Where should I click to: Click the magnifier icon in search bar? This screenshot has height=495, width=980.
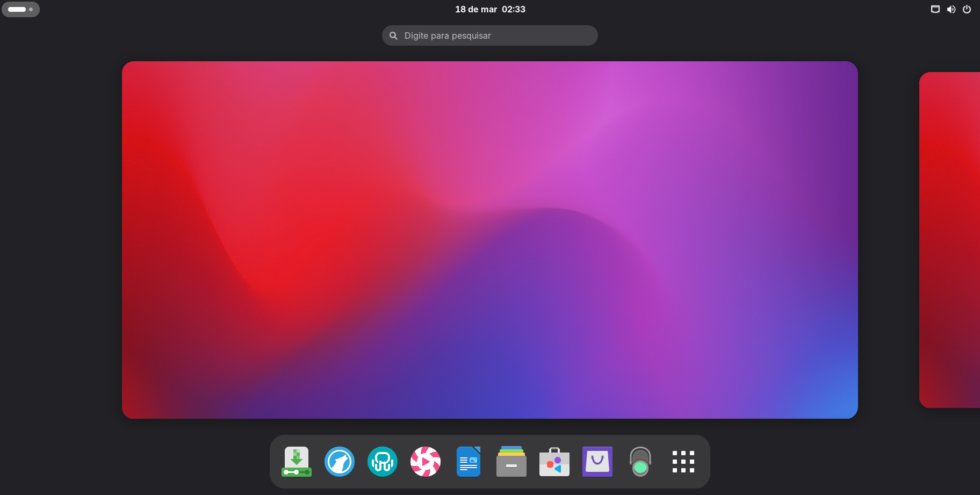pos(394,35)
